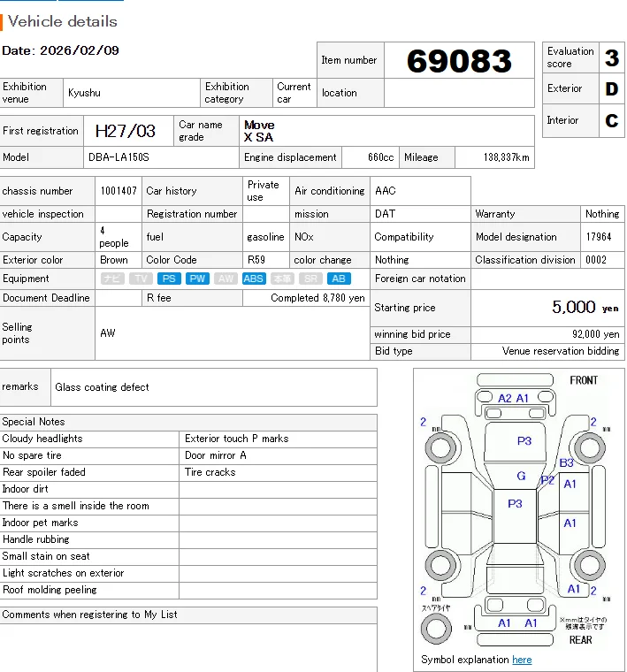Click the air conditioning AAC value
Screen dimensions: 627x672
(x=386, y=191)
